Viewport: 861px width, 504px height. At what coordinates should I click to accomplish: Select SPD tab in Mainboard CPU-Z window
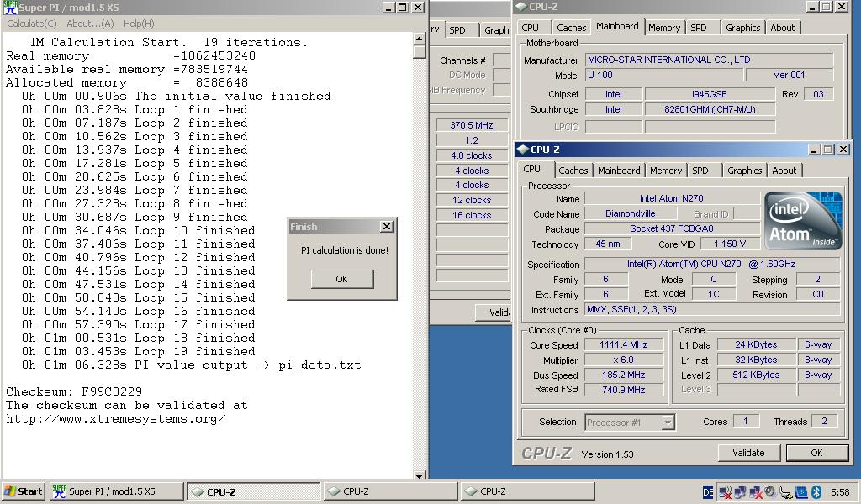(x=699, y=28)
